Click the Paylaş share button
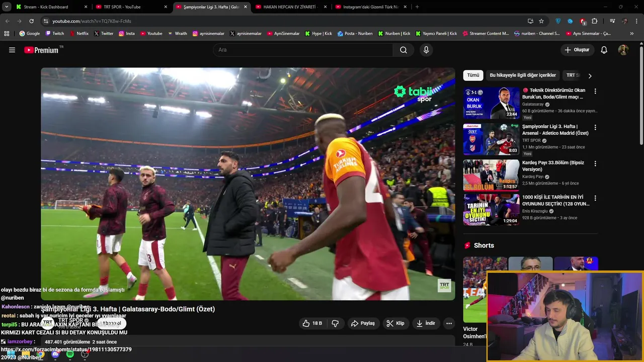This screenshot has height=362, width=644. click(363, 323)
